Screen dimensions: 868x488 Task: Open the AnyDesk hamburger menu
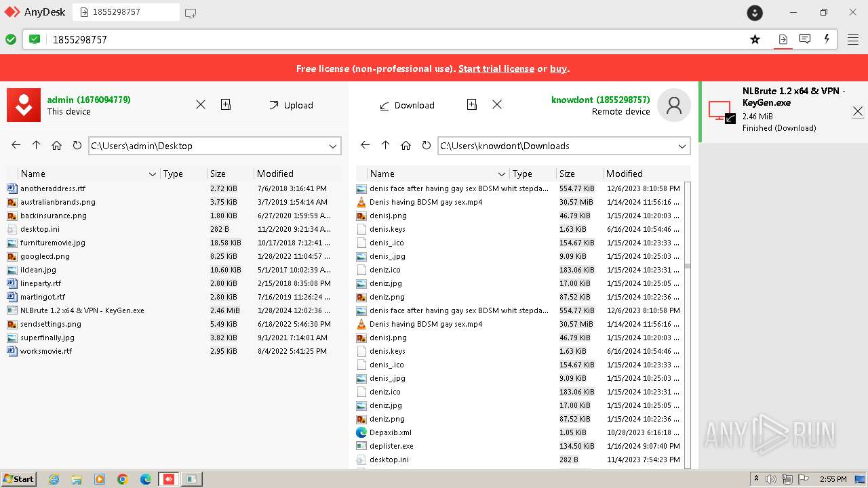(853, 39)
